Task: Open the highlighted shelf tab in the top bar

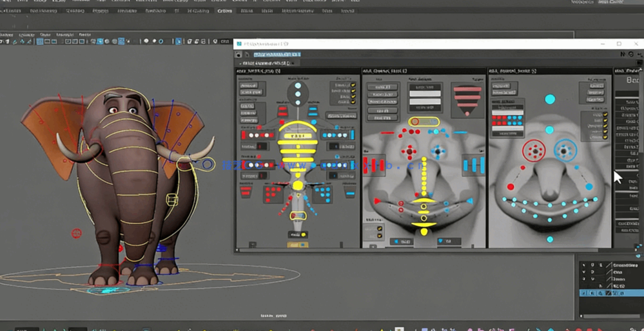Action: [224, 11]
